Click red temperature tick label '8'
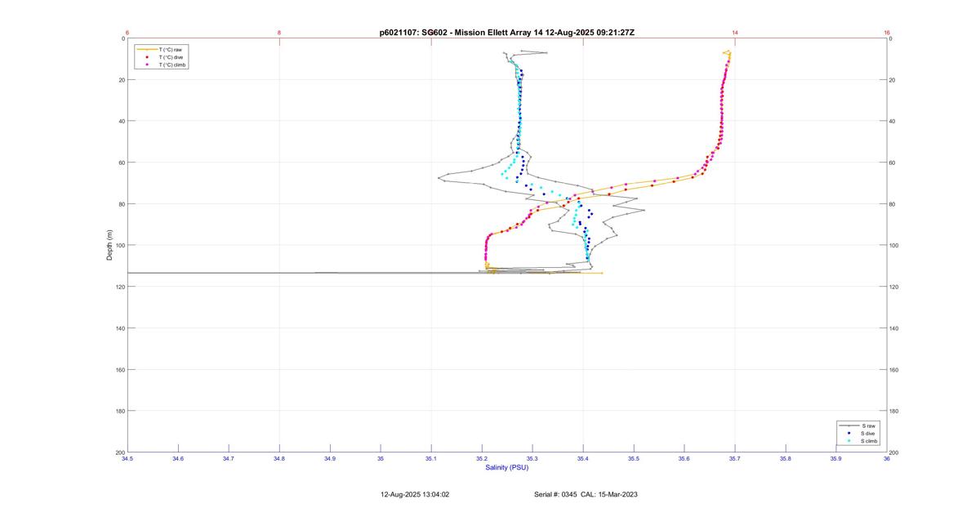Viewport: 980px width, 508px height. click(279, 33)
